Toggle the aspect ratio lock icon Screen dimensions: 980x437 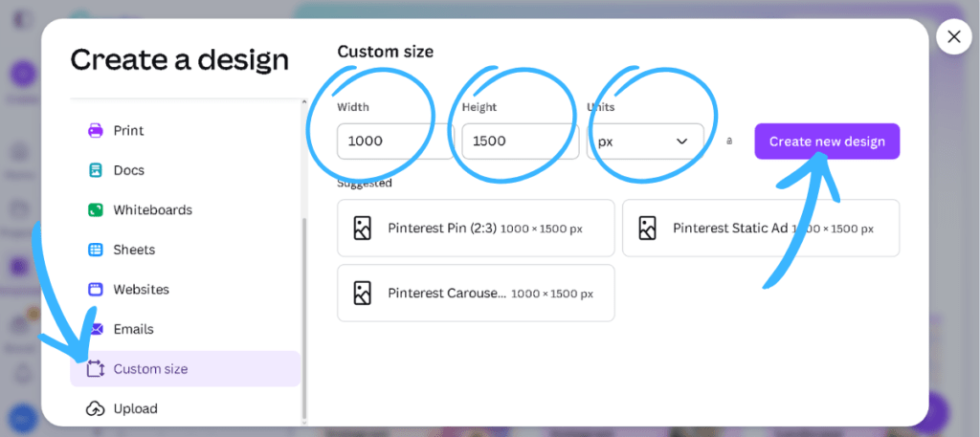tap(728, 142)
